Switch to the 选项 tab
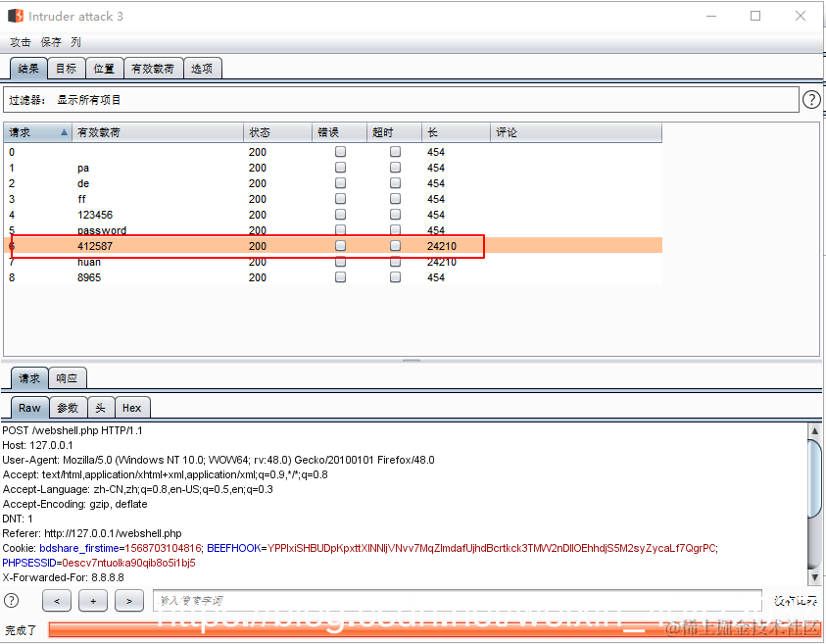The image size is (826, 644). coord(202,69)
